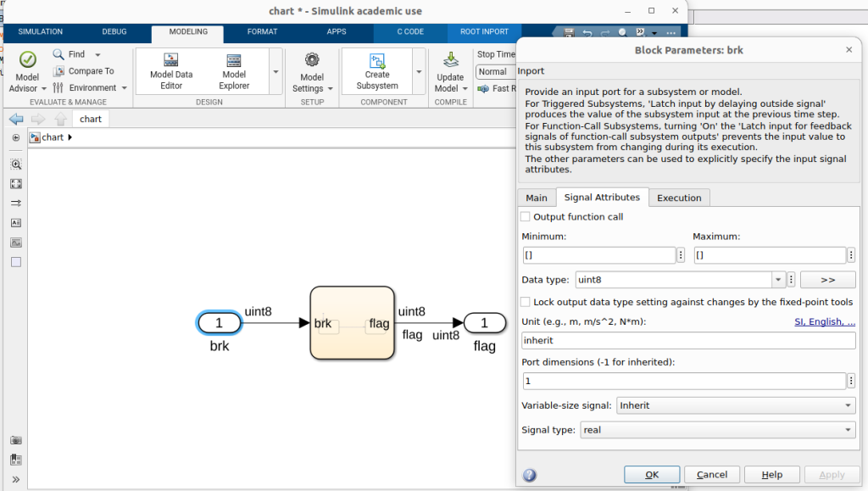Click the help question mark icon

click(529, 475)
